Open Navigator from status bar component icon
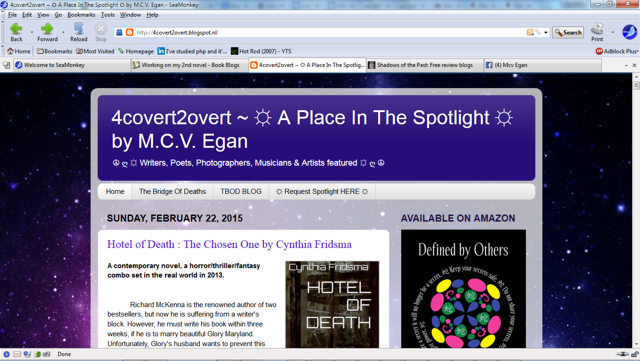 (7, 354)
